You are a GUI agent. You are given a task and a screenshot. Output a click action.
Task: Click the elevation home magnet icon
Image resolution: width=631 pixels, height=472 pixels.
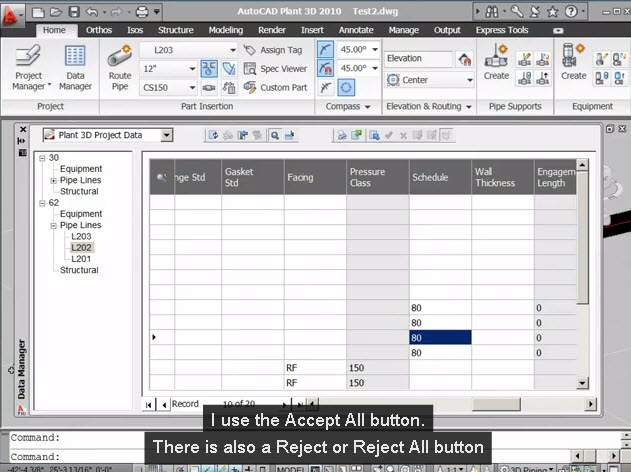click(464, 59)
